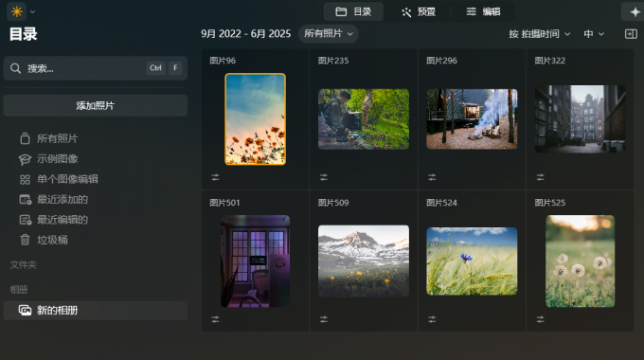Click the grid icon for 单个图像编辑
The height and width of the screenshot is (360, 644).
click(25, 180)
